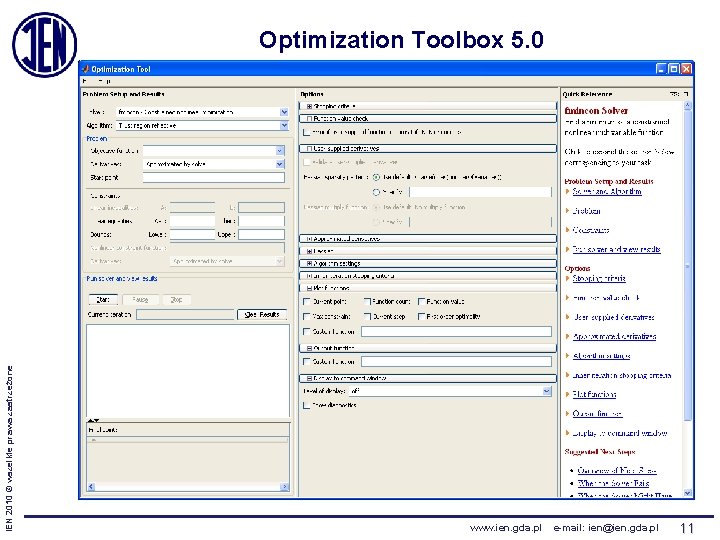Expand the Algorithm settings options section

pyautogui.click(x=309, y=264)
